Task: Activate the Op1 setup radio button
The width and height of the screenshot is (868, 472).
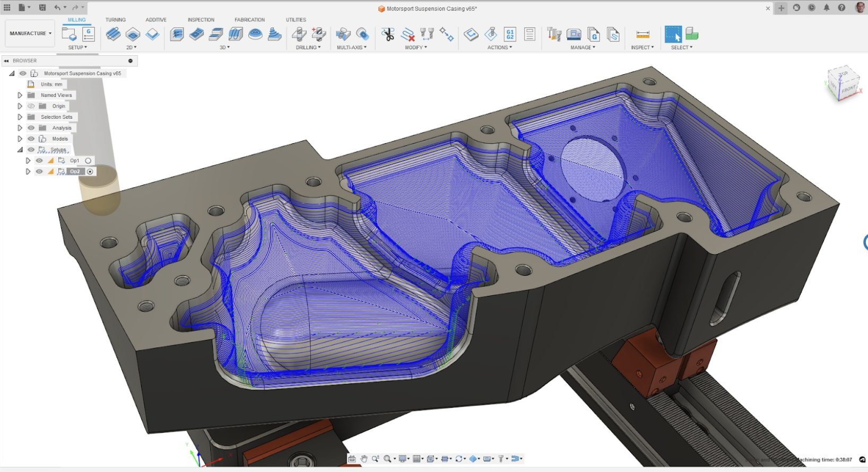Action: 88,161
